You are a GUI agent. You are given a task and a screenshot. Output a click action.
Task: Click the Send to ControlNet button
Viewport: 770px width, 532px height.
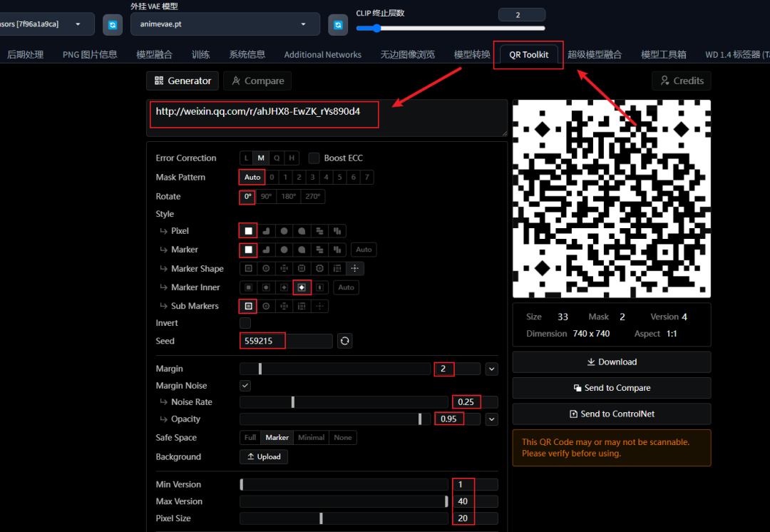(x=612, y=414)
